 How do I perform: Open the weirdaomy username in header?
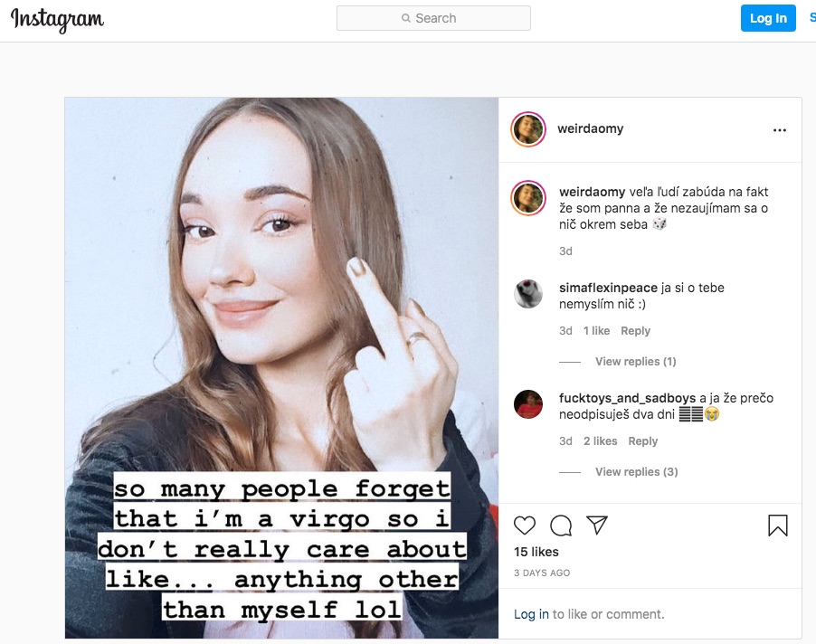pyautogui.click(x=590, y=128)
